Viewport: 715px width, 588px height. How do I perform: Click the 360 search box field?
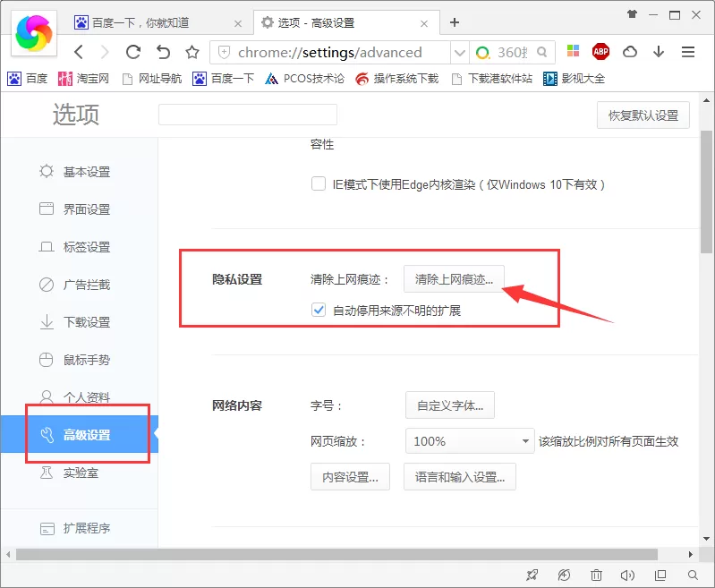[512, 53]
